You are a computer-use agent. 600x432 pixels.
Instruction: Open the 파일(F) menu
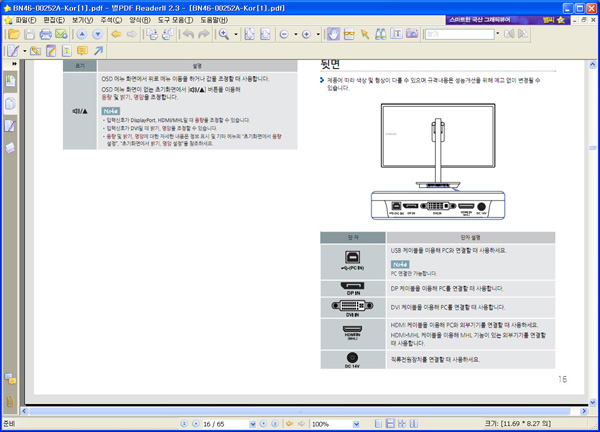(x=20, y=19)
